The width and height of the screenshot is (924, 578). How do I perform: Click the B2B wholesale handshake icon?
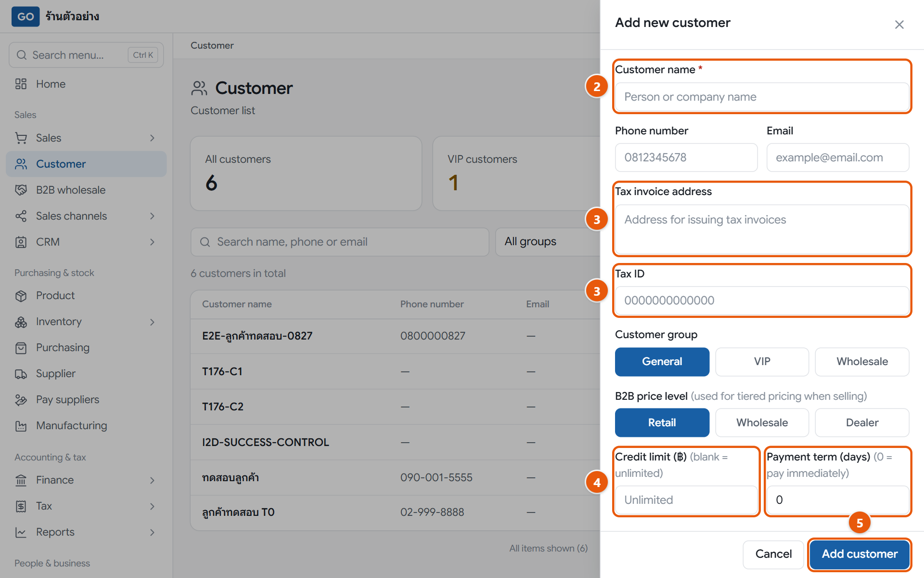click(21, 190)
